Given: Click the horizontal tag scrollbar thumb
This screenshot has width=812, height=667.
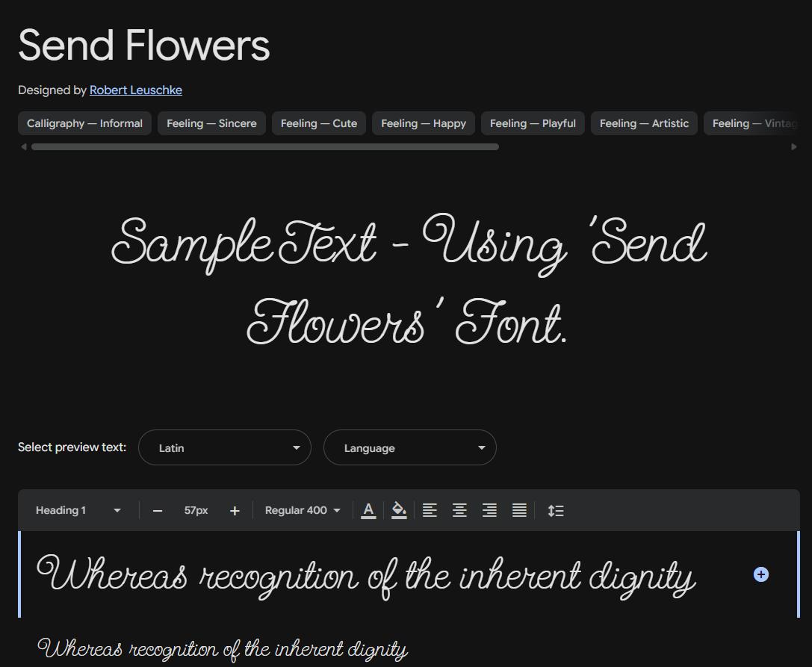Looking at the screenshot, I should (x=265, y=147).
